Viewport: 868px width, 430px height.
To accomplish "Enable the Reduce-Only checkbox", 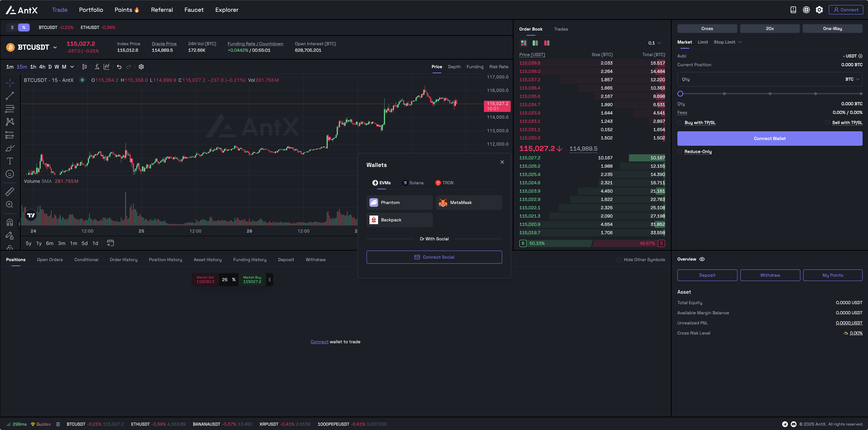I will pyautogui.click(x=680, y=152).
